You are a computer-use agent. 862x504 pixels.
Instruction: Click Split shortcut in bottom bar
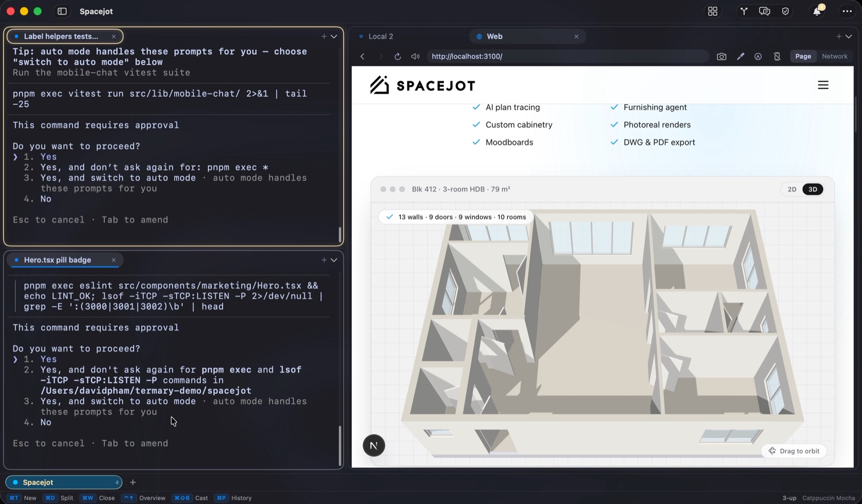[x=58, y=498]
